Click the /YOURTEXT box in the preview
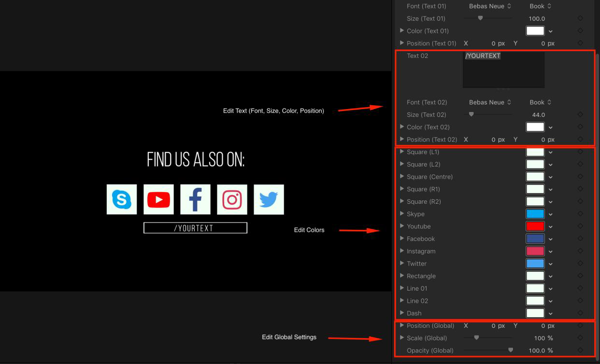 click(195, 228)
